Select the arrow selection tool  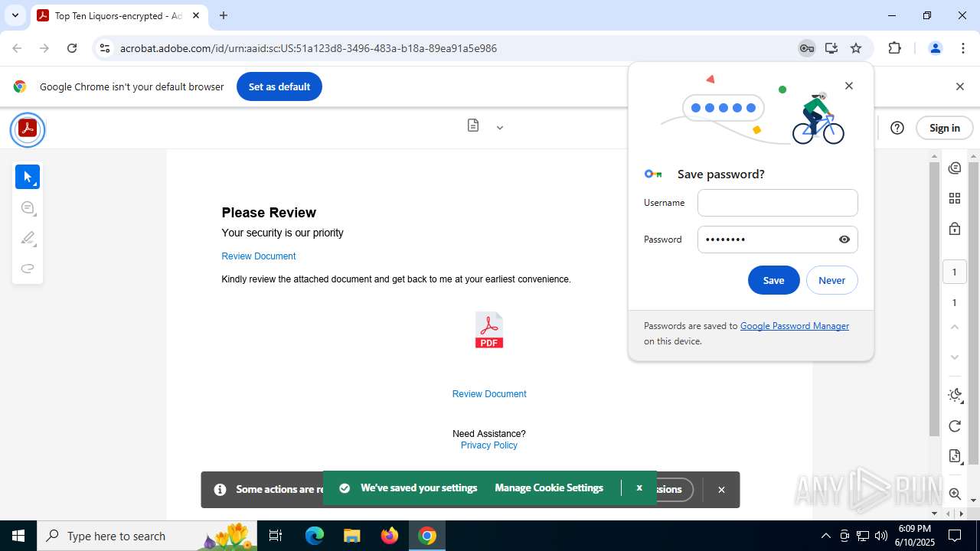pos(28,177)
